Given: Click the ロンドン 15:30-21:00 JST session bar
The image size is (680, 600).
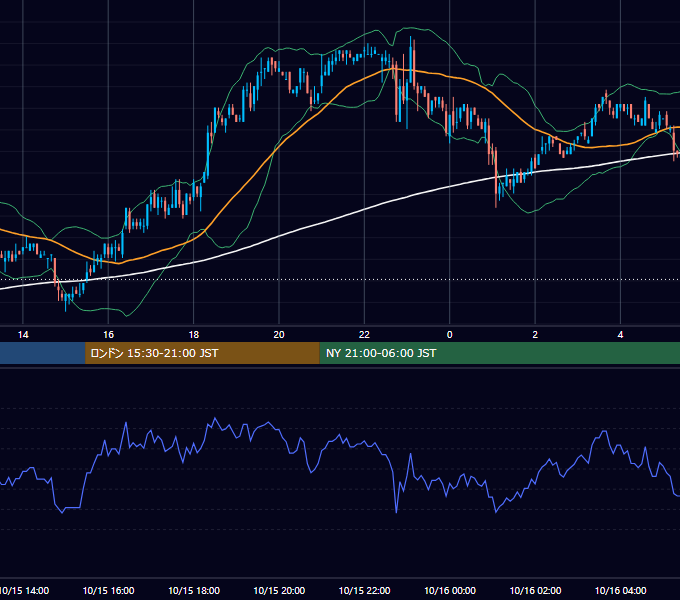Looking at the screenshot, I should pos(202,353).
